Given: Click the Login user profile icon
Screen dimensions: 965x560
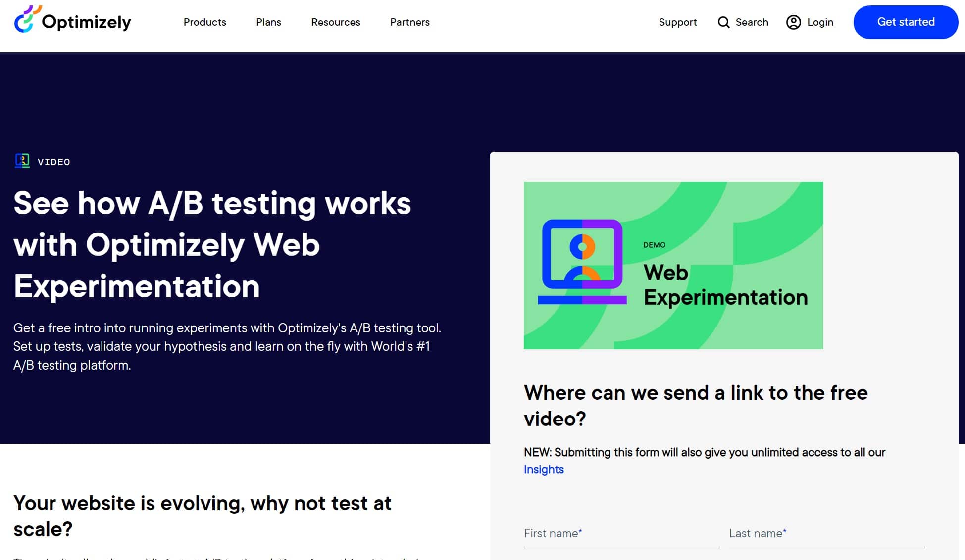Looking at the screenshot, I should 793,22.
